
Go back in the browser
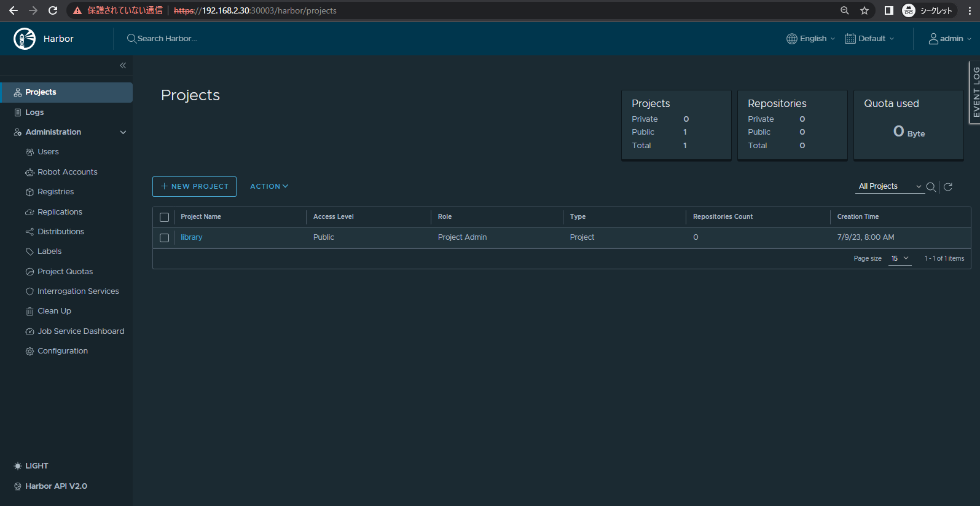click(x=14, y=10)
